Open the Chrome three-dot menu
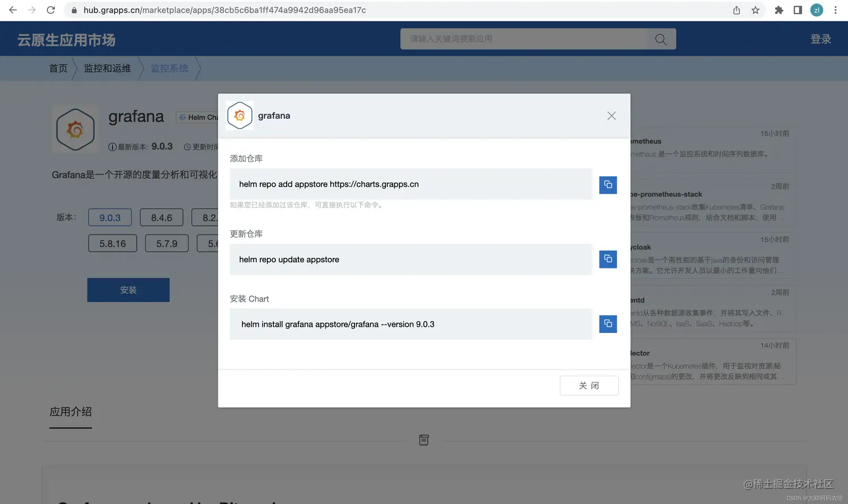This screenshot has width=848, height=504. coord(836,10)
